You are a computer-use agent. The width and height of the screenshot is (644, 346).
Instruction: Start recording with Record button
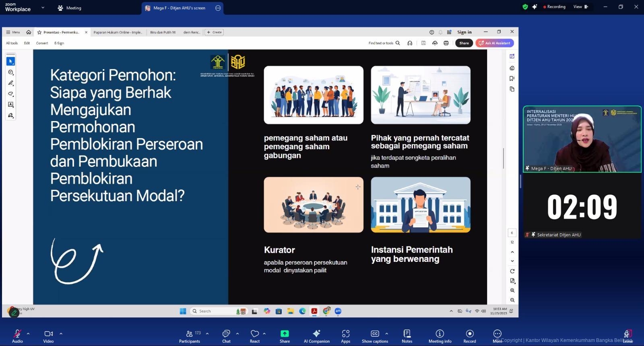(469, 336)
